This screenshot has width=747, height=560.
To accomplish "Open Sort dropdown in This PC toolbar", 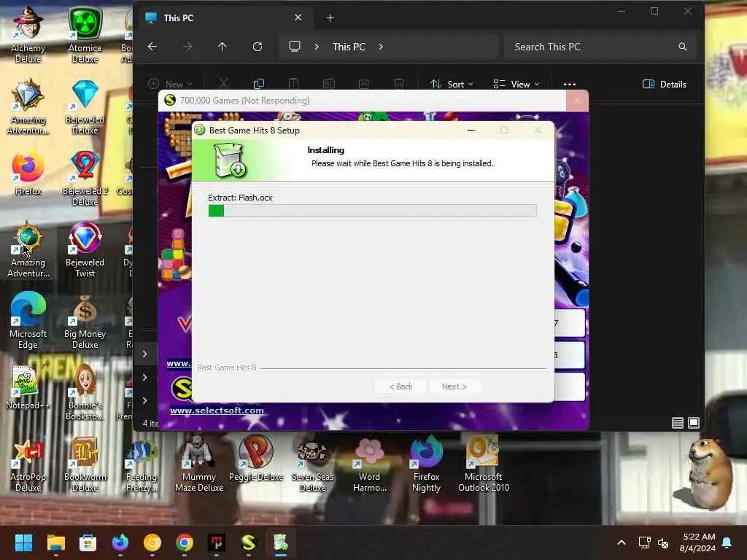I will pos(451,85).
